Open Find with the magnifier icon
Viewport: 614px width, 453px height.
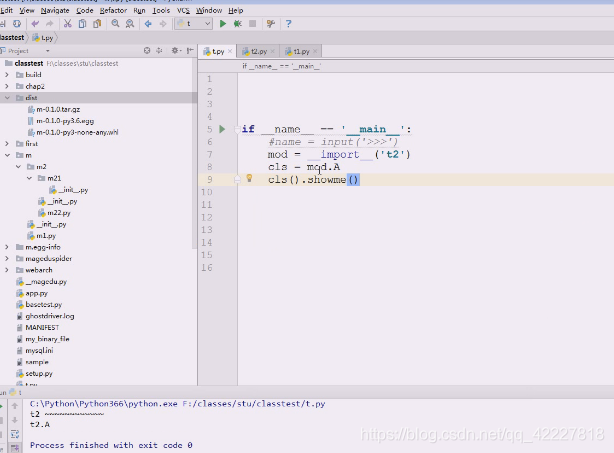(x=115, y=24)
